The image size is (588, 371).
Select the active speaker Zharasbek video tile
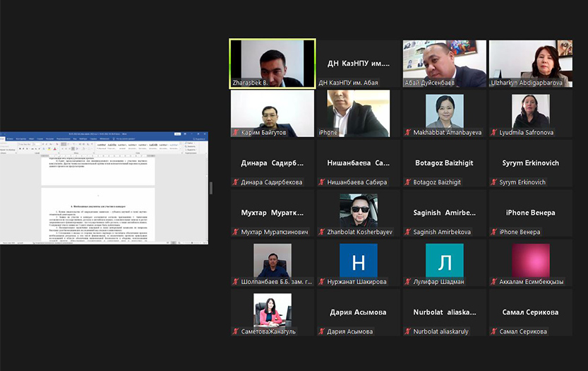click(x=272, y=64)
